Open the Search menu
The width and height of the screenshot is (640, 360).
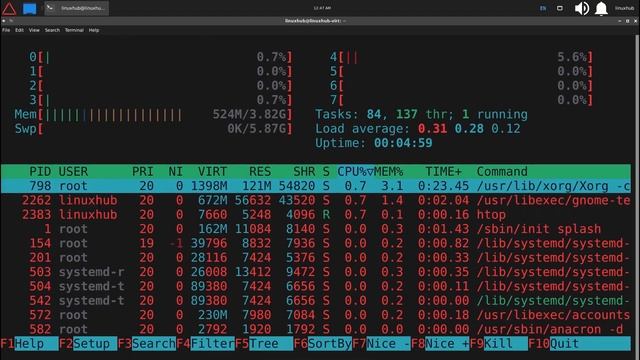pyautogui.click(x=52, y=30)
